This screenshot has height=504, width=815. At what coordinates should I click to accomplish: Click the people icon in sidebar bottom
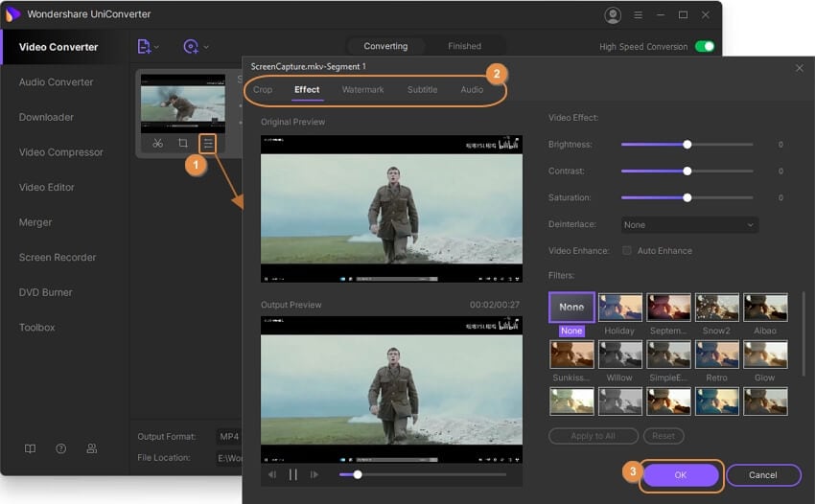91,448
